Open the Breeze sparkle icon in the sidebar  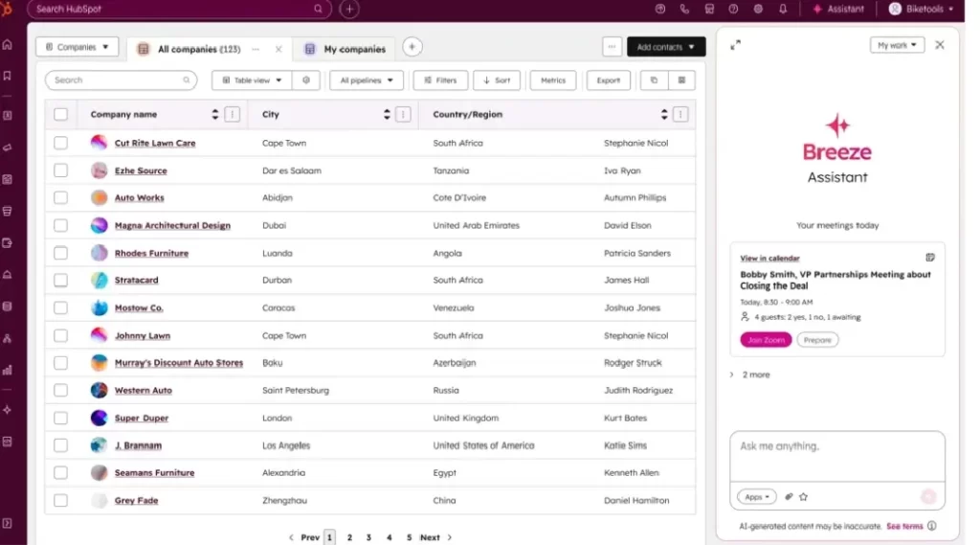click(8, 410)
